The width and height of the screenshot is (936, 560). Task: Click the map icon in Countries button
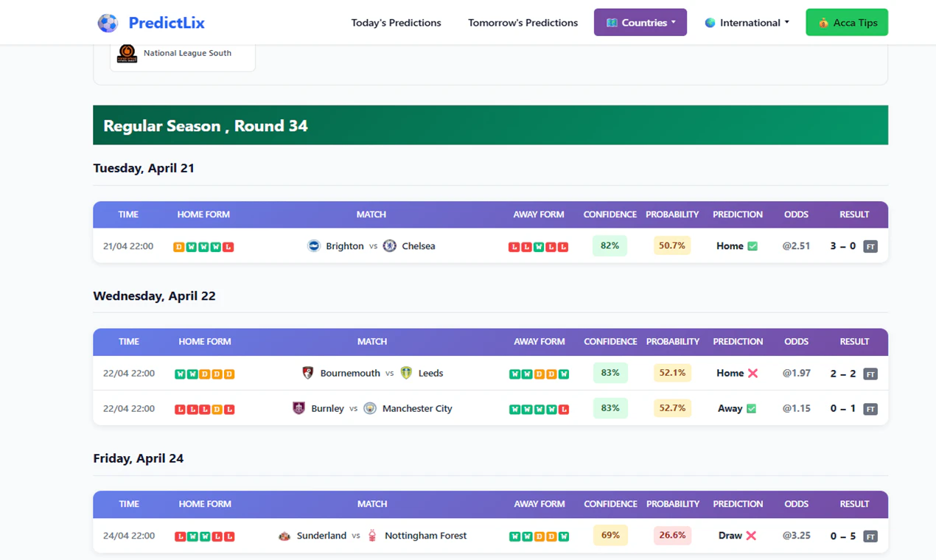pyautogui.click(x=612, y=23)
